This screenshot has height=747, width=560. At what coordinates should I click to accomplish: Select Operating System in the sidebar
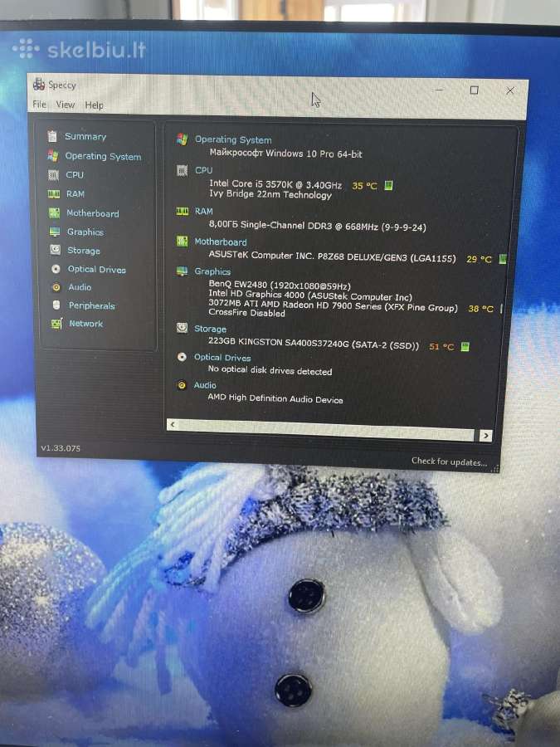[x=103, y=156]
